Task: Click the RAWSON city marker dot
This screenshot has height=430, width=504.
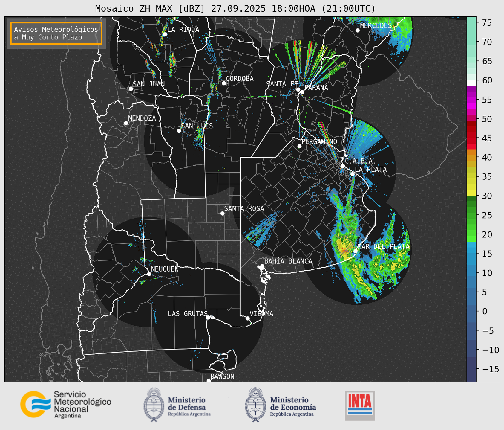Action: (209, 381)
